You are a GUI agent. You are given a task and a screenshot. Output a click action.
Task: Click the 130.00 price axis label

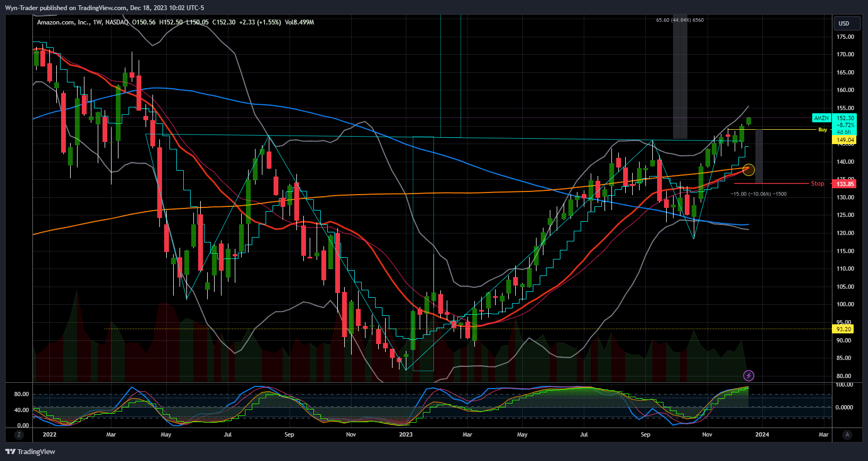pos(845,197)
